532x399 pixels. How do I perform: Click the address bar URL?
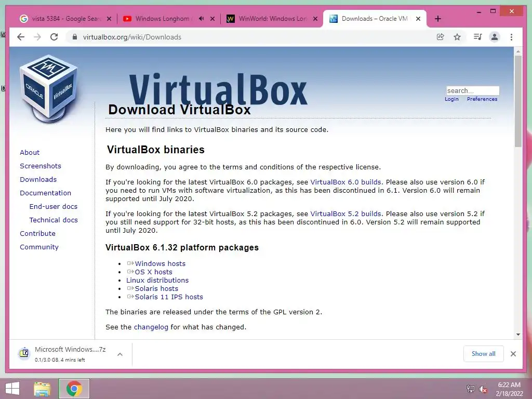click(x=132, y=37)
